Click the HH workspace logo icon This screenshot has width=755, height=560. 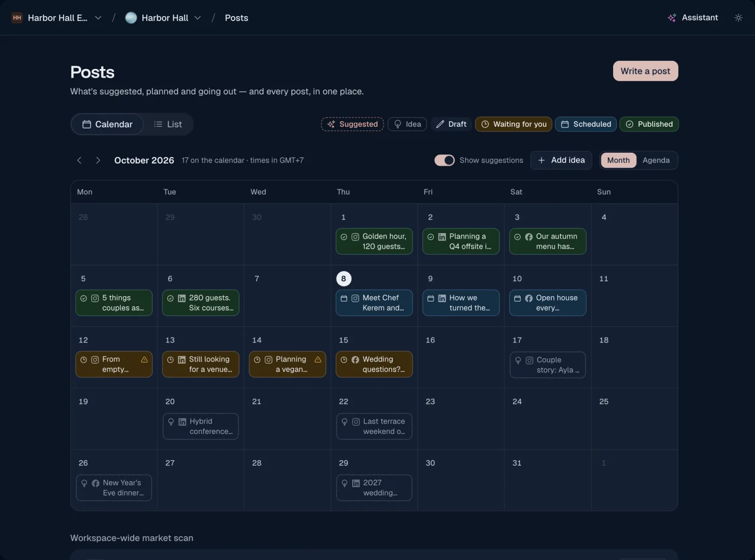[x=17, y=18]
